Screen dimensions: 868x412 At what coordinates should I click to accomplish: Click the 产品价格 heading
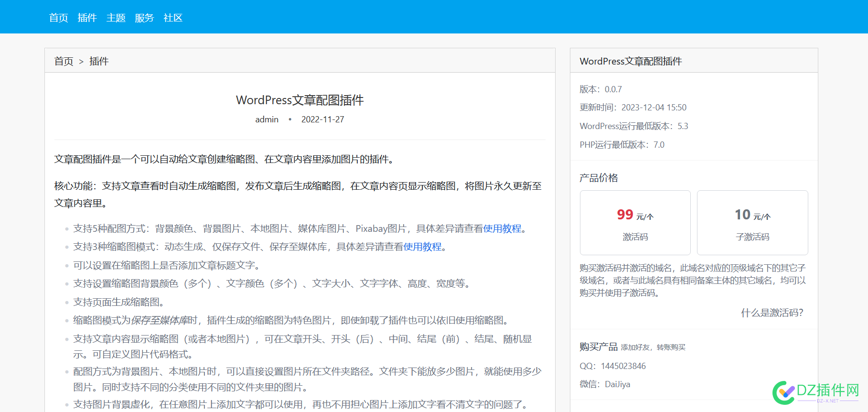point(599,178)
